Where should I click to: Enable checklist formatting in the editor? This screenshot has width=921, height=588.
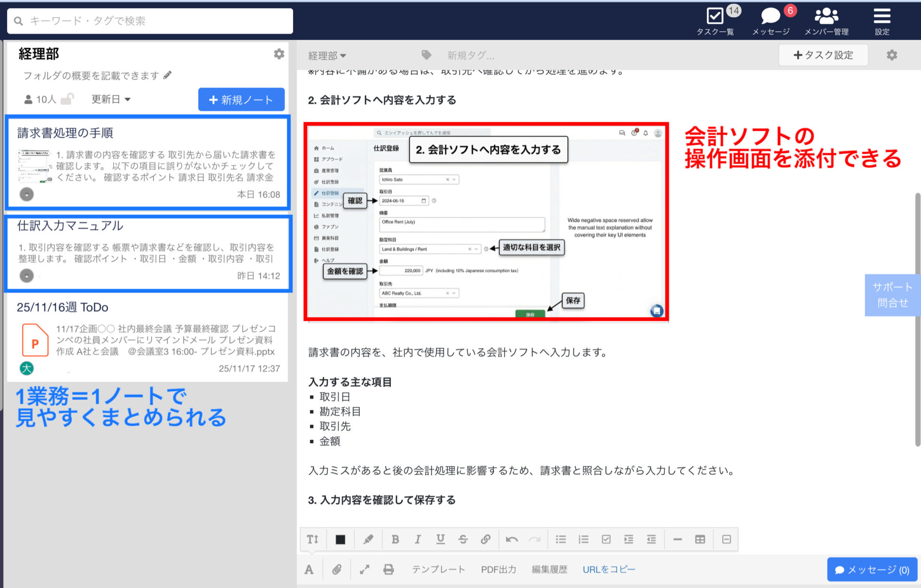tap(606, 539)
